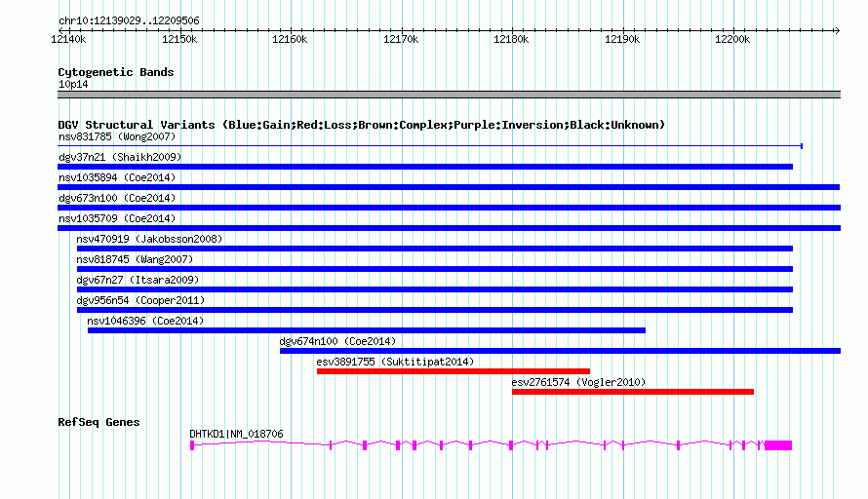The height and width of the screenshot is (499, 868).
Task: Click the 12200k ruler tick label
Action: (733, 39)
